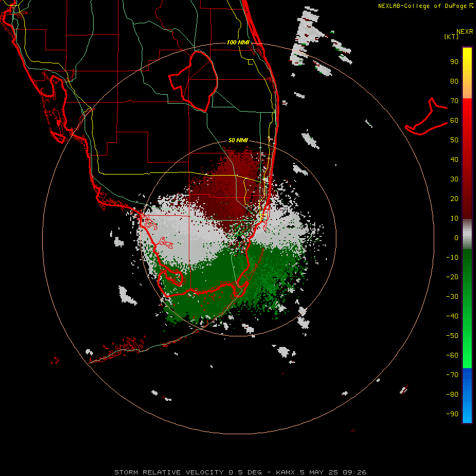
Task: Click the KT units label above color scale
Action: coord(452,36)
